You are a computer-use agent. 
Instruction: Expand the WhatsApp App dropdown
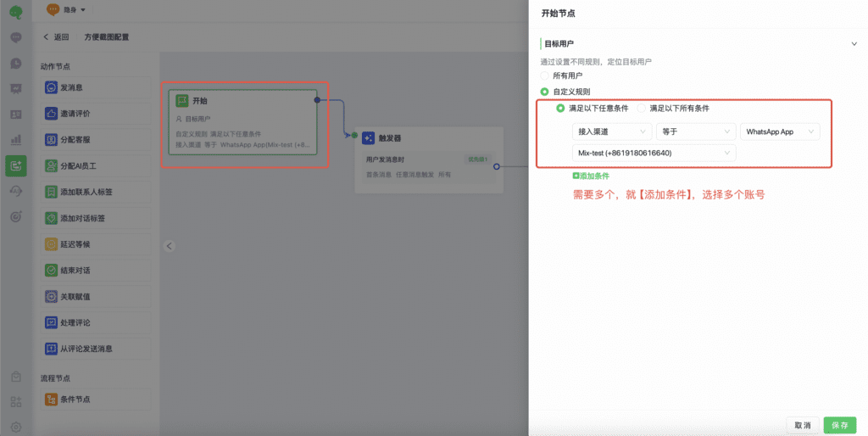point(780,131)
